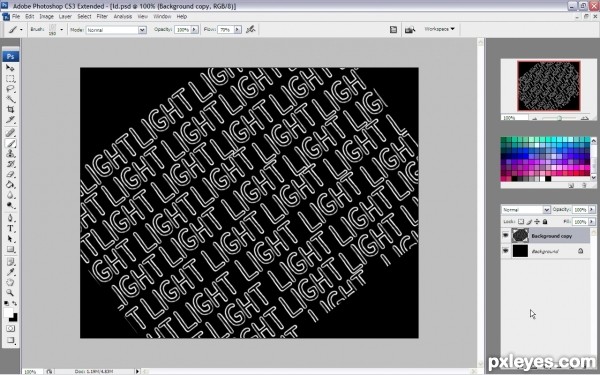
Task: Open the Layer menu
Action: pos(65,16)
